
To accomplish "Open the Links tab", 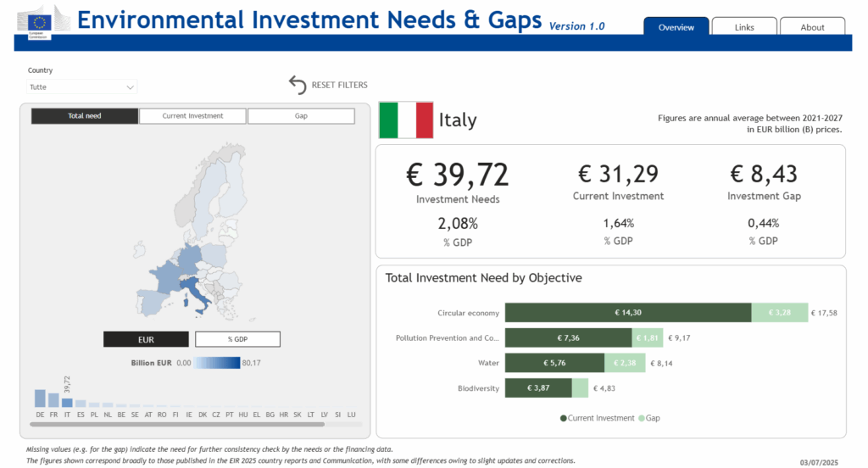I will tap(744, 27).
